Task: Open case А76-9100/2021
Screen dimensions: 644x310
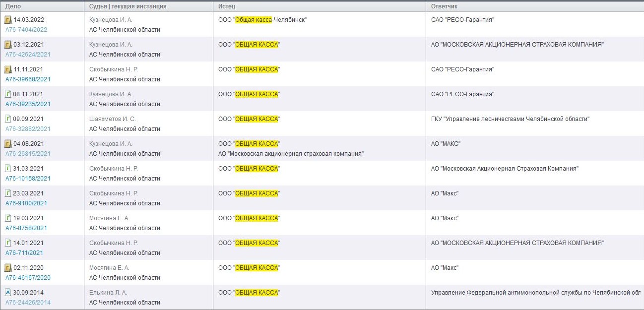Action: click(x=26, y=203)
